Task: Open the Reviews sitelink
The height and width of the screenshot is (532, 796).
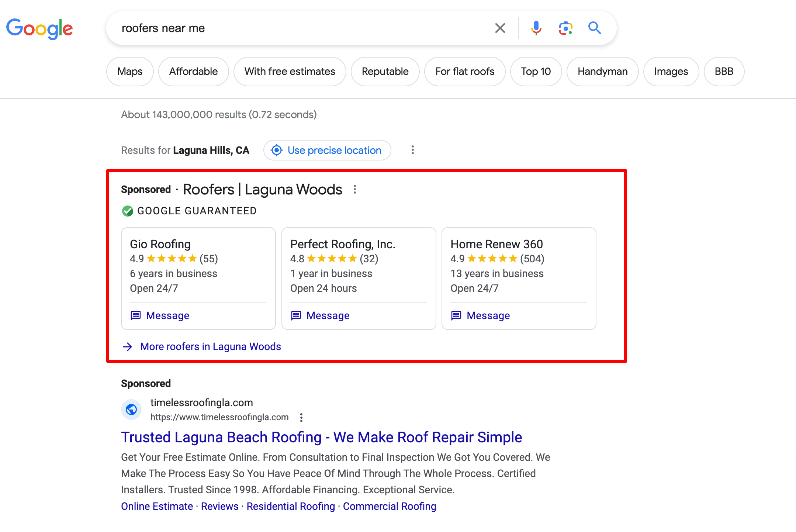Action: pos(219,506)
